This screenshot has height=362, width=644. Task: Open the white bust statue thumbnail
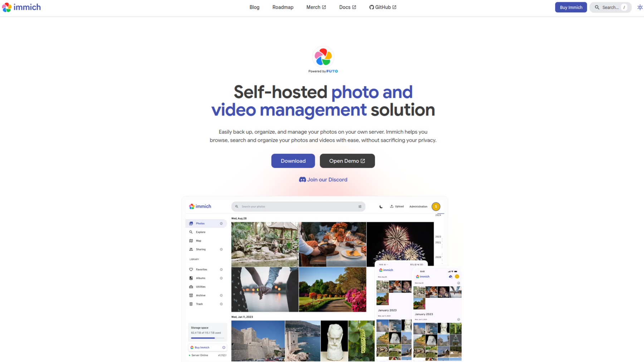(x=334, y=341)
